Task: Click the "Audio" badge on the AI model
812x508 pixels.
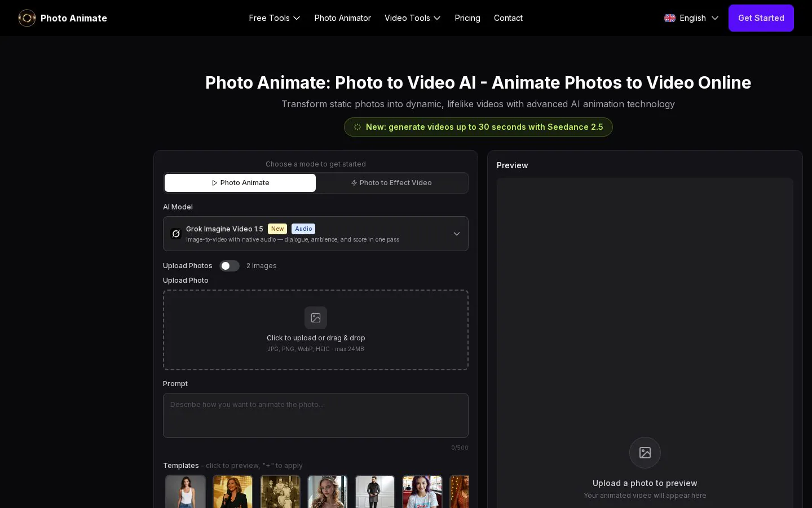Action: click(x=303, y=229)
